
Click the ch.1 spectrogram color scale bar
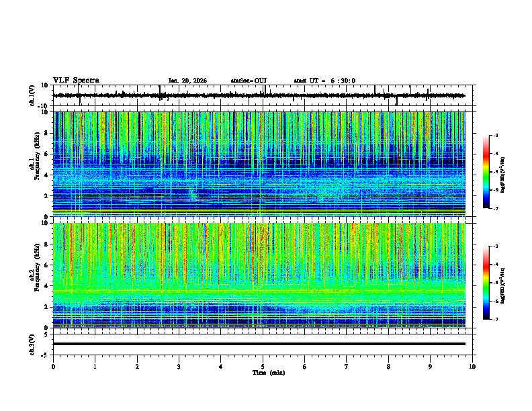(x=486, y=172)
